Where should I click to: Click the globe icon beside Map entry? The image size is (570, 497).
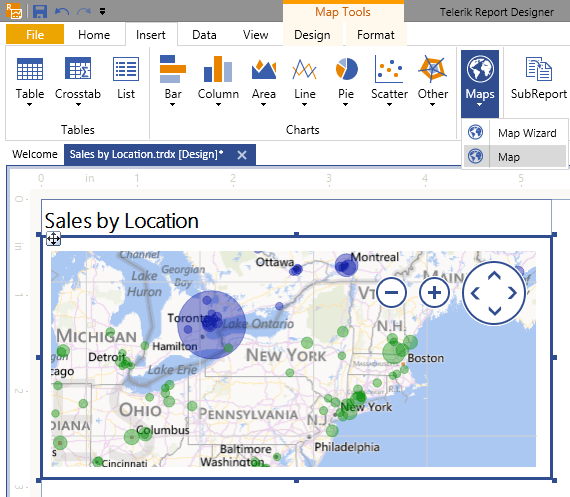point(475,156)
